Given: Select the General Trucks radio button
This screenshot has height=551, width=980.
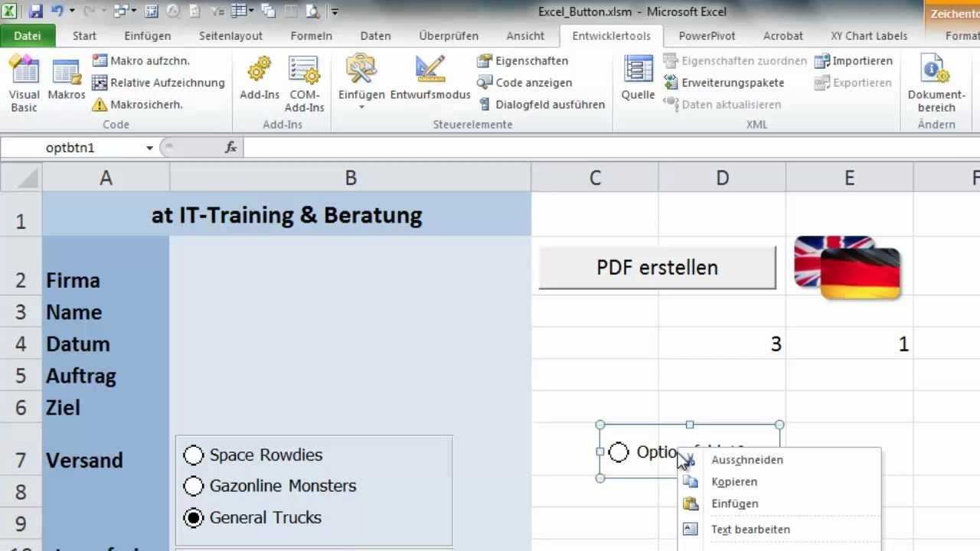Looking at the screenshot, I should pos(194,518).
